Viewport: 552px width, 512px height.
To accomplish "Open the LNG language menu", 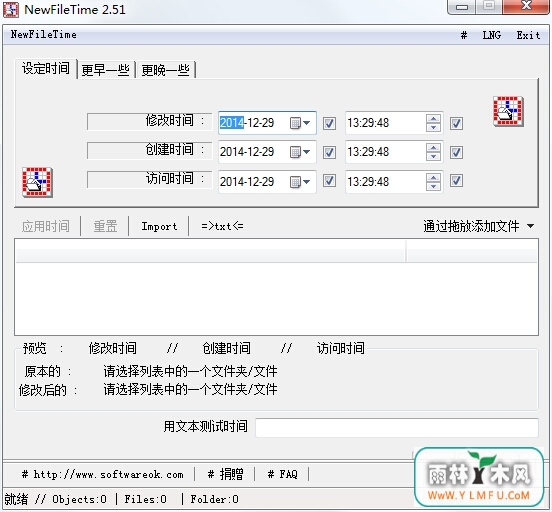I will [x=492, y=35].
